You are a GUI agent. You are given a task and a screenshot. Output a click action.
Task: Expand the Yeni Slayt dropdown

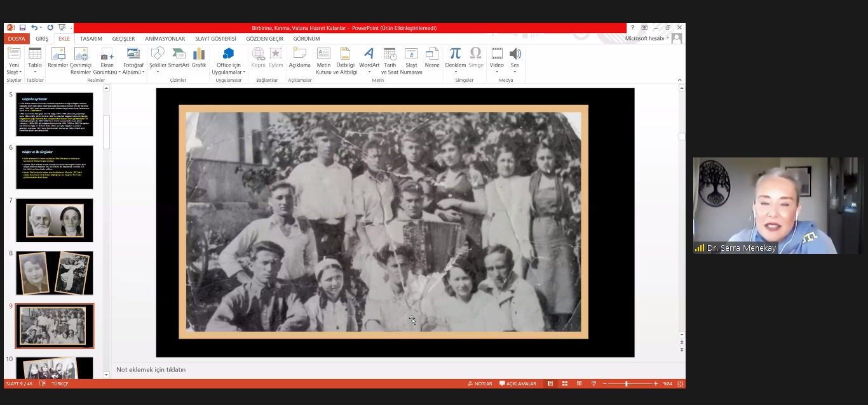point(13,72)
